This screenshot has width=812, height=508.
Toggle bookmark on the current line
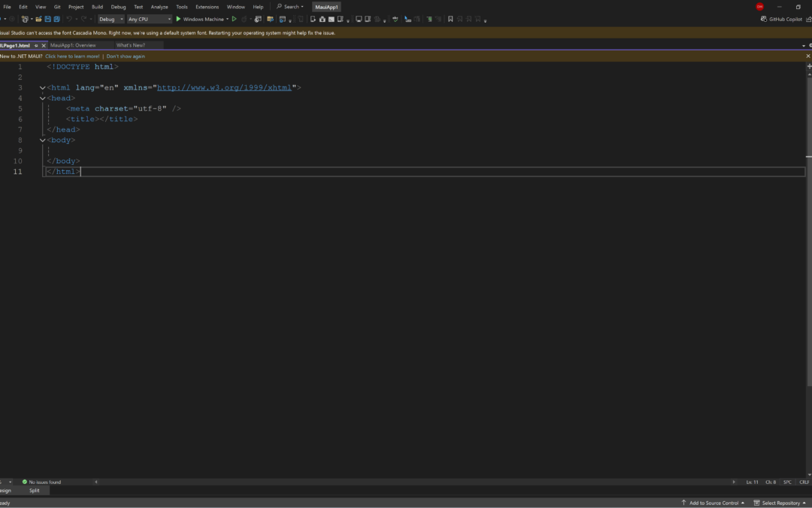point(450,19)
